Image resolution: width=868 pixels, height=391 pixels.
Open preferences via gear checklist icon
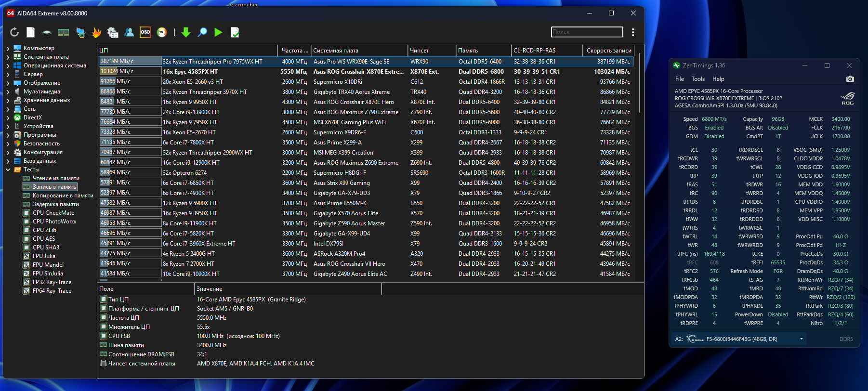pos(113,32)
